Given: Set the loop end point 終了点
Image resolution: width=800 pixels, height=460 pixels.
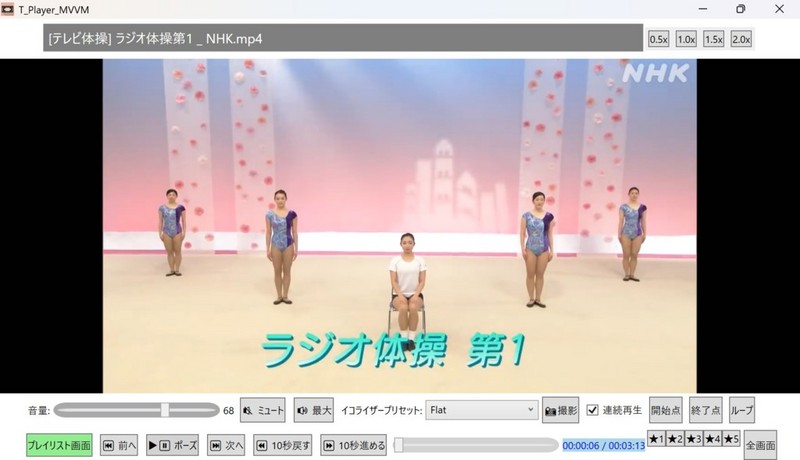Looking at the screenshot, I should pos(705,410).
